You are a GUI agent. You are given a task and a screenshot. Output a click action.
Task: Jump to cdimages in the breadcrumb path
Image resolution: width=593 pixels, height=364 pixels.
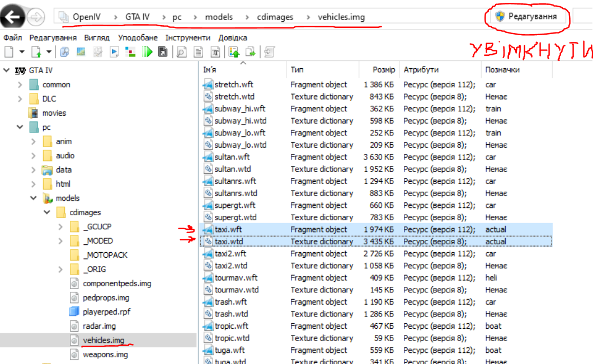point(275,17)
